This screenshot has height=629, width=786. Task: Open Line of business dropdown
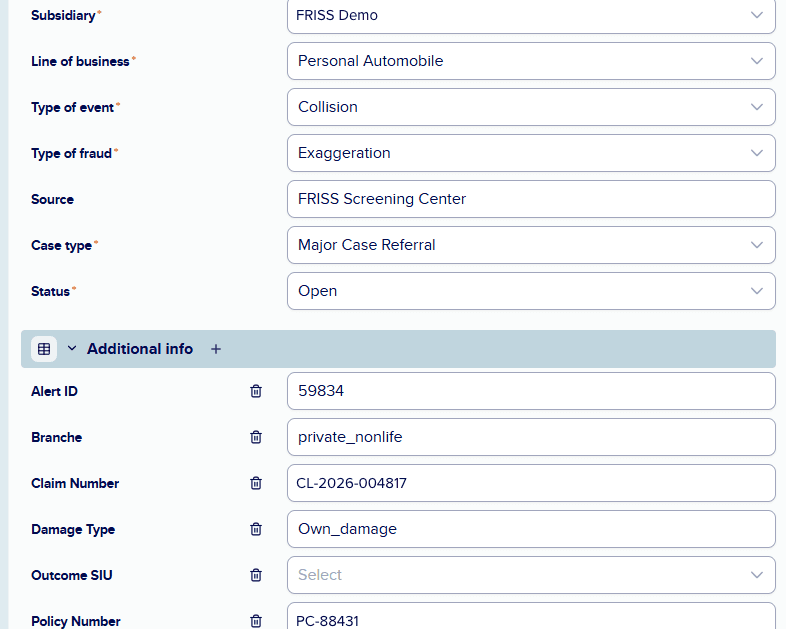[x=531, y=61]
